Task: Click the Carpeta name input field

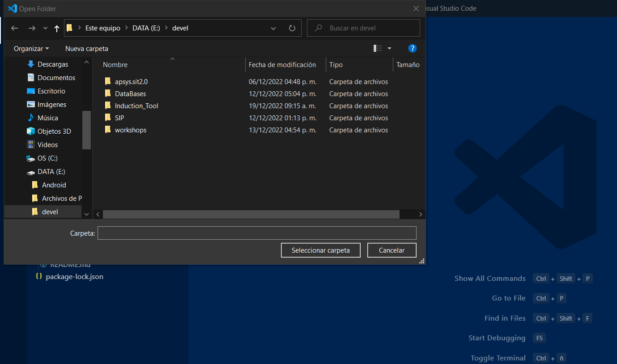Action: (257, 233)
